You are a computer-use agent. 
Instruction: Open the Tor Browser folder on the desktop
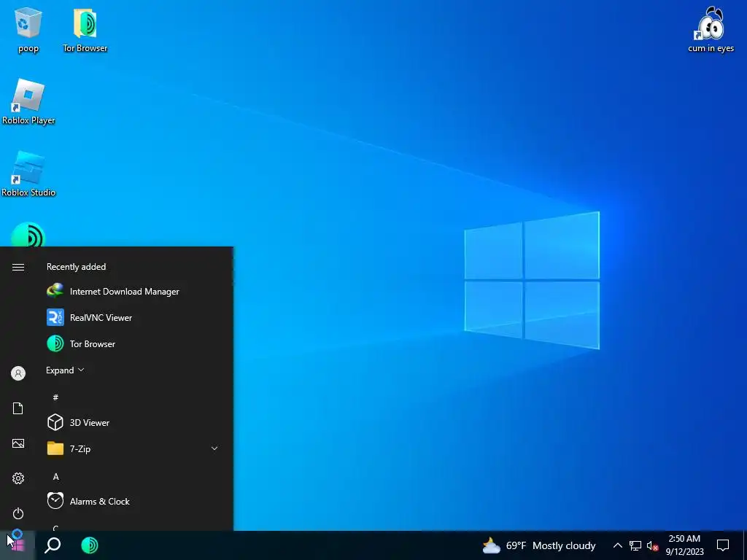(85, 29)
